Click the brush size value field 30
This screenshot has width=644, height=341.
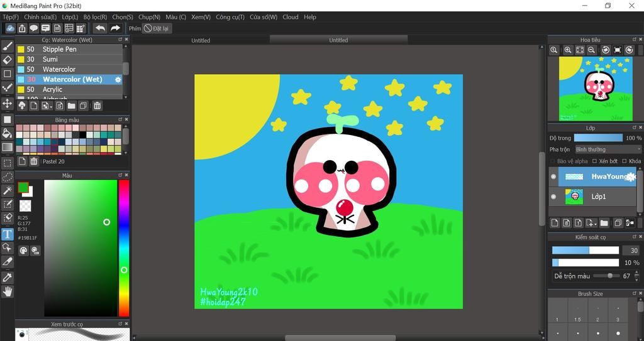[631, 251]
